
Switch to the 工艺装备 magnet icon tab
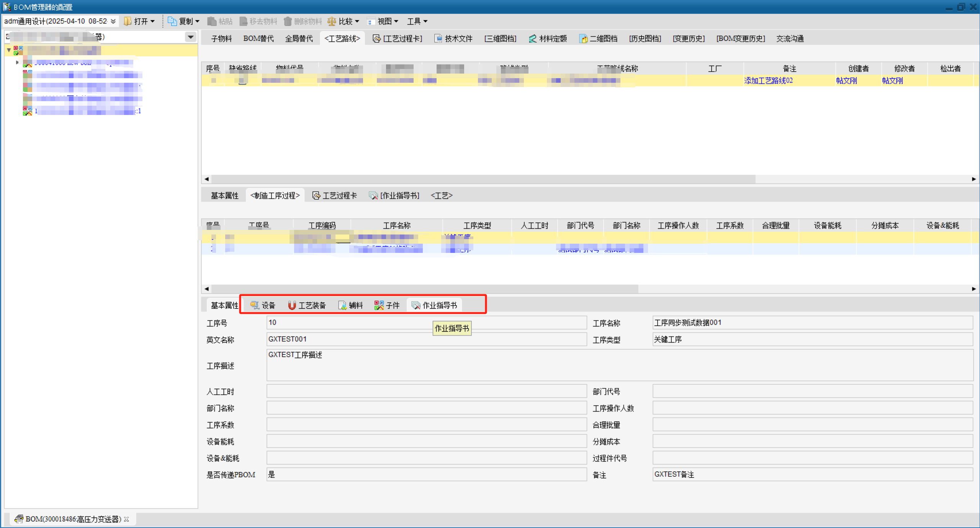(292, 305)
